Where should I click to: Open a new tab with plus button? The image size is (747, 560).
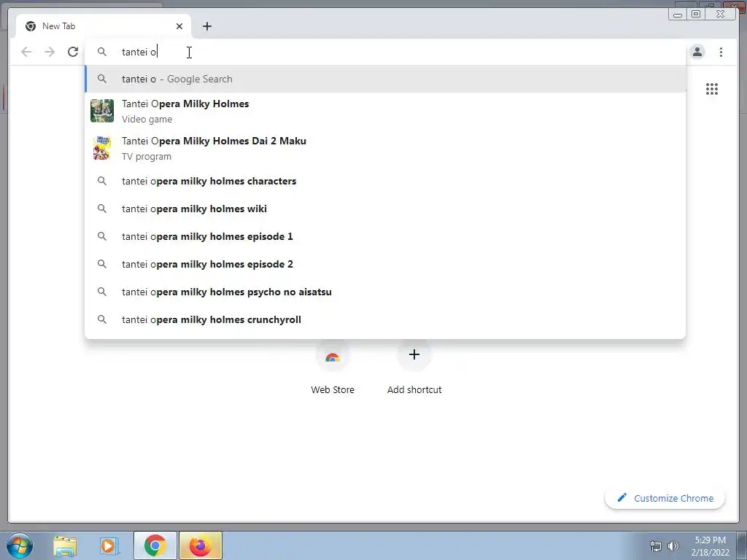coord(206,26)
